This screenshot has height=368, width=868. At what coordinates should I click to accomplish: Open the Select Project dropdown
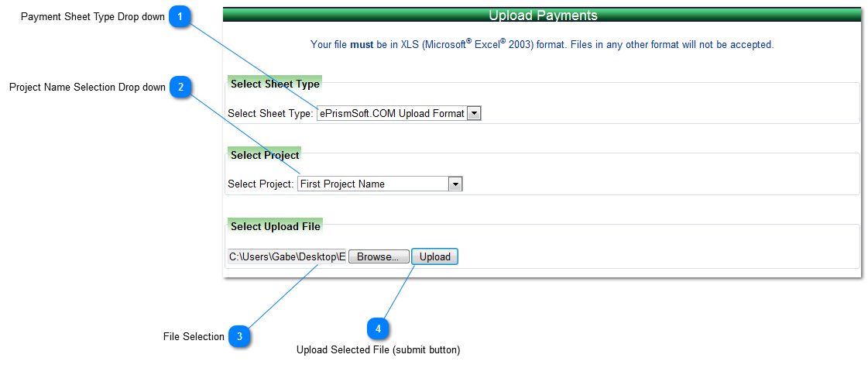[379, 184]
